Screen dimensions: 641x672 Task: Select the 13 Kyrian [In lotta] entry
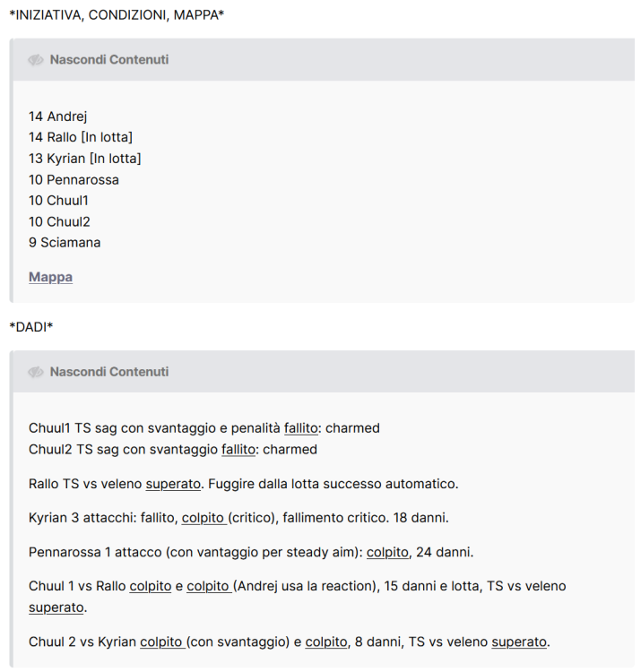pos(85,159)
